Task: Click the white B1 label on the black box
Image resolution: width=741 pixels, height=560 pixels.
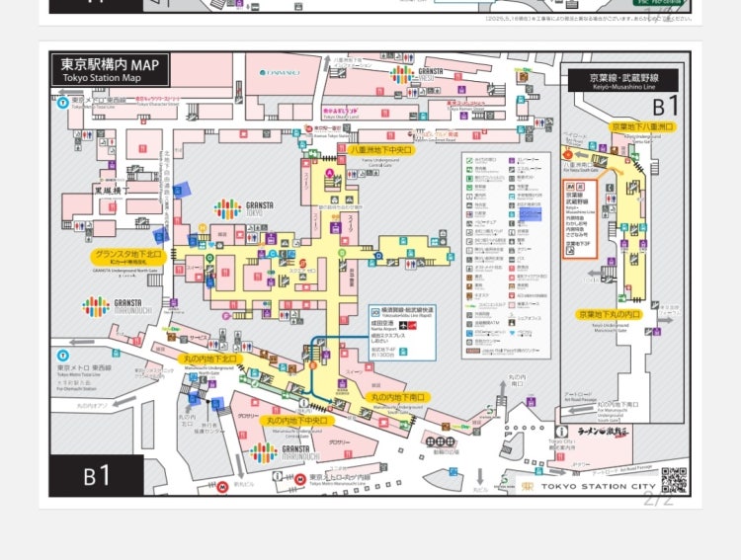Action: [98, 476]
